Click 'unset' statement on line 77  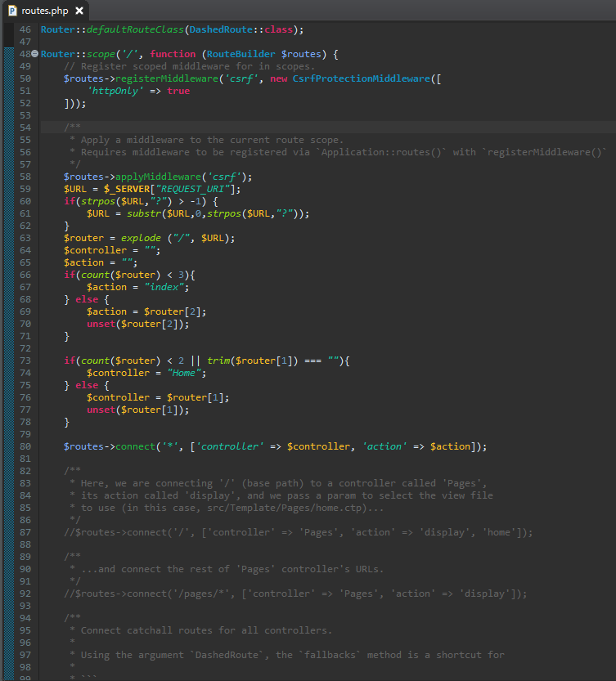(x=101, y=410)
